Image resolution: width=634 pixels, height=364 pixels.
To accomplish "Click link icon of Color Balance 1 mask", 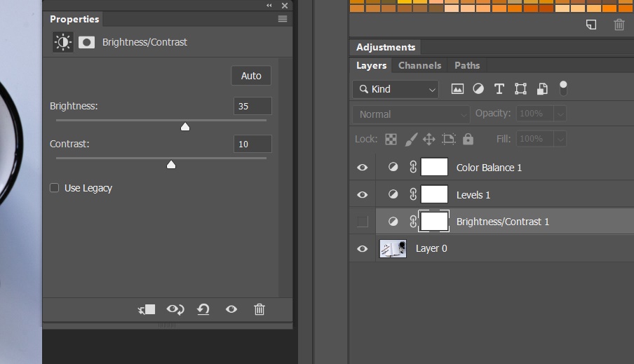I will pos(413,167).
